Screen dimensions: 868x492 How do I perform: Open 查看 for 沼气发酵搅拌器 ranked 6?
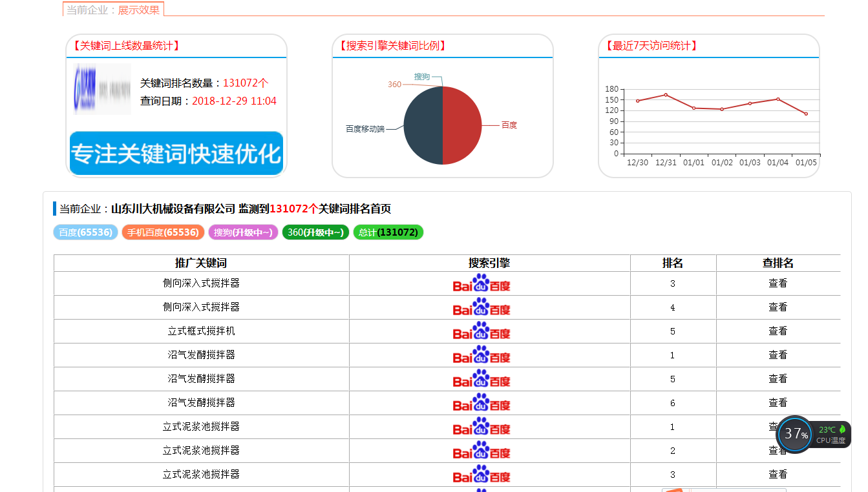click(x=778, y=403)
